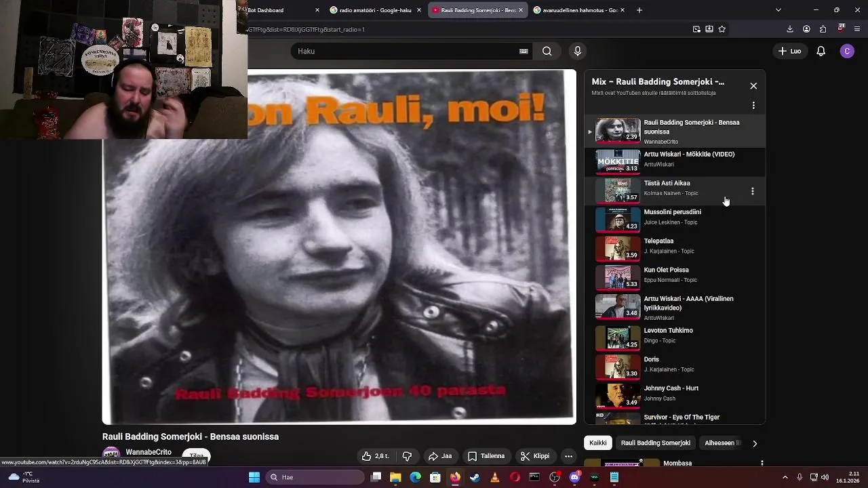Open the Mix playlist options menu
Screen dimensions: 868x488
(753, 106)
